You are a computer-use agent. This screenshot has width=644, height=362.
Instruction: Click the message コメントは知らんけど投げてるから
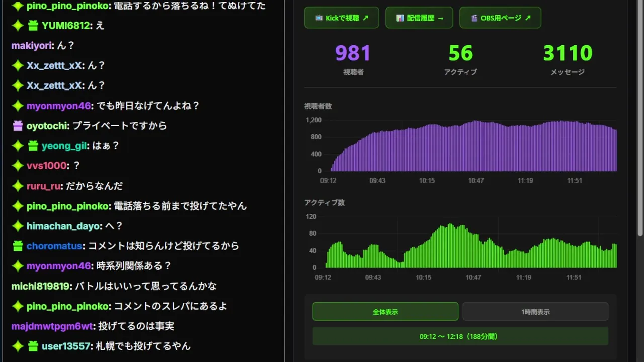pyautogui.click(x=164, y=246)
